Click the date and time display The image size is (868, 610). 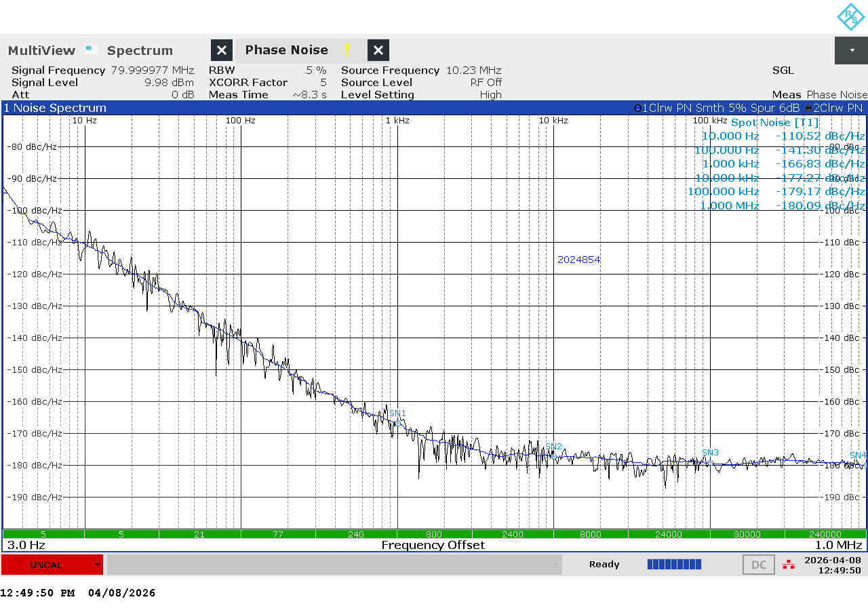pos(832,565)
